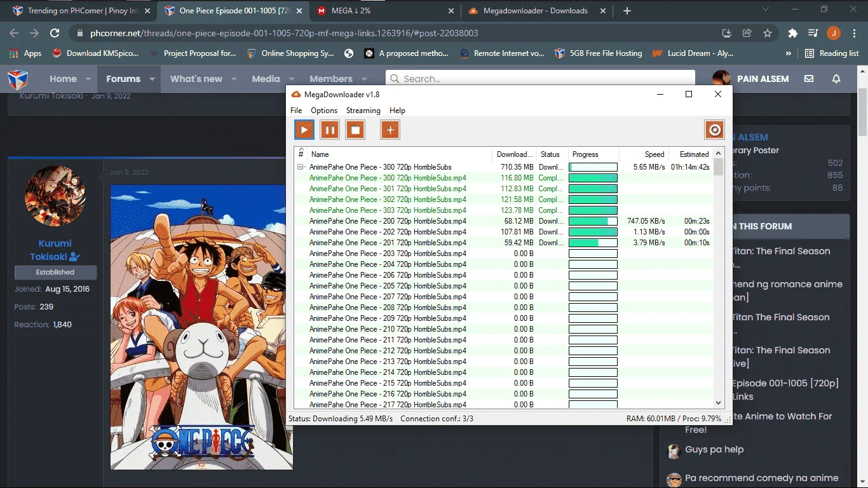Viewport: 868px width, 488px height.
Task: Open the Apps bookmarks shortcut
Action: tap(25, 53)
